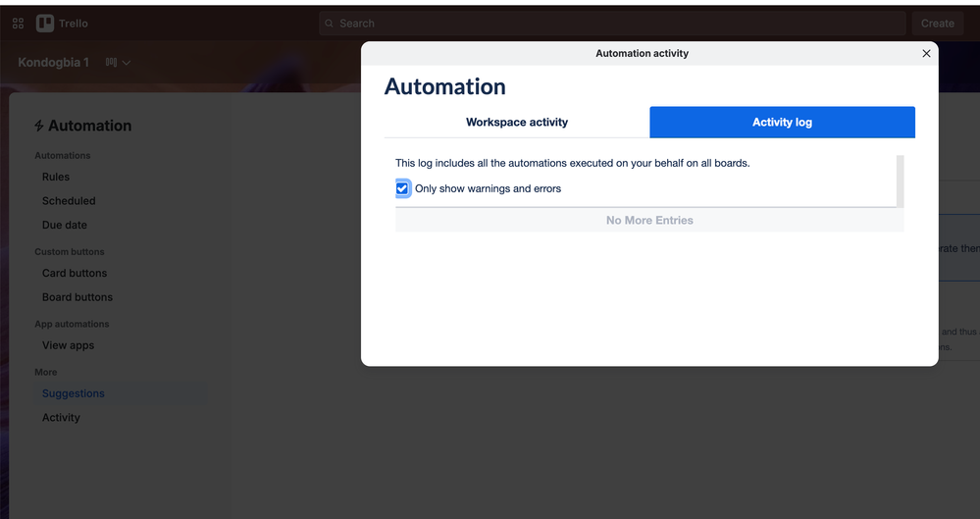Open the app switcher grid icon
Image resolution: width=980 pixels, height=519 pixels.
coord(18,24)
